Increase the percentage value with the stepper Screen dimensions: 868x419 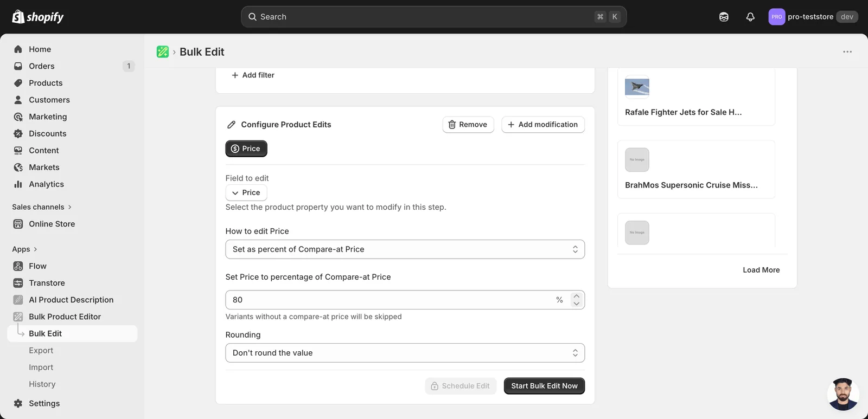click(x=576, y=296)
